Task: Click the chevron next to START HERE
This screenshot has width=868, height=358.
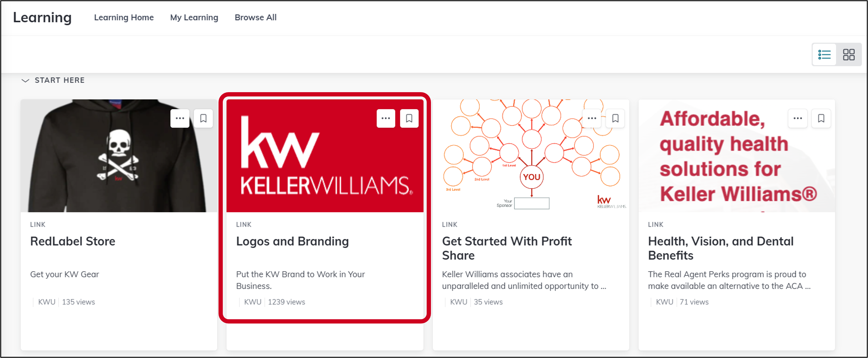Action: pos(25,80)
